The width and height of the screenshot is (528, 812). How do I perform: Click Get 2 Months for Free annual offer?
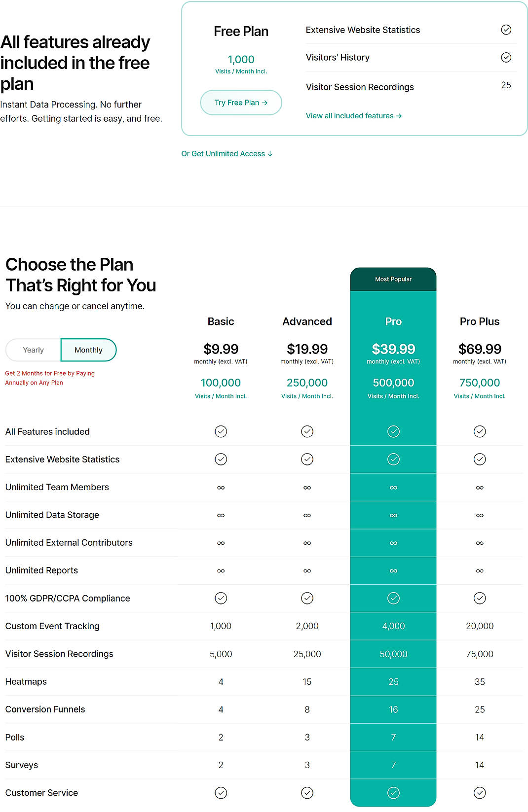pos(50,378)
